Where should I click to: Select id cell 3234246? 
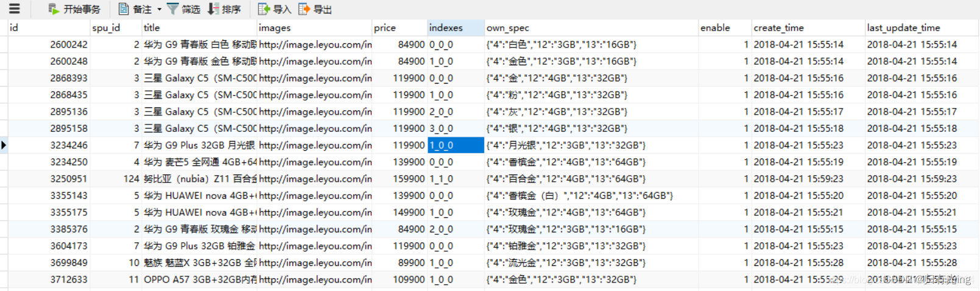coord(49,145)
